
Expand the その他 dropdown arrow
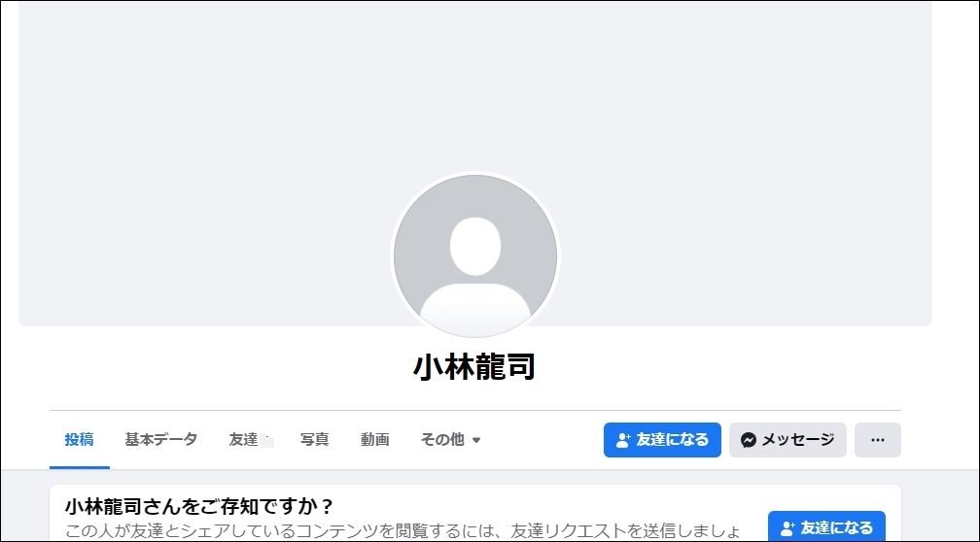[x=475, y=440]
